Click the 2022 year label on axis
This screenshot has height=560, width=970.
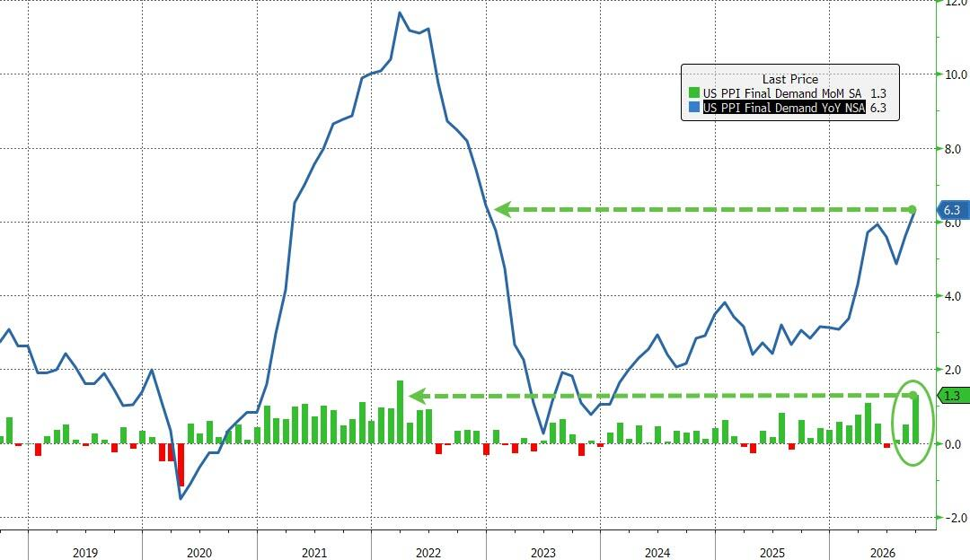(428, 553)
